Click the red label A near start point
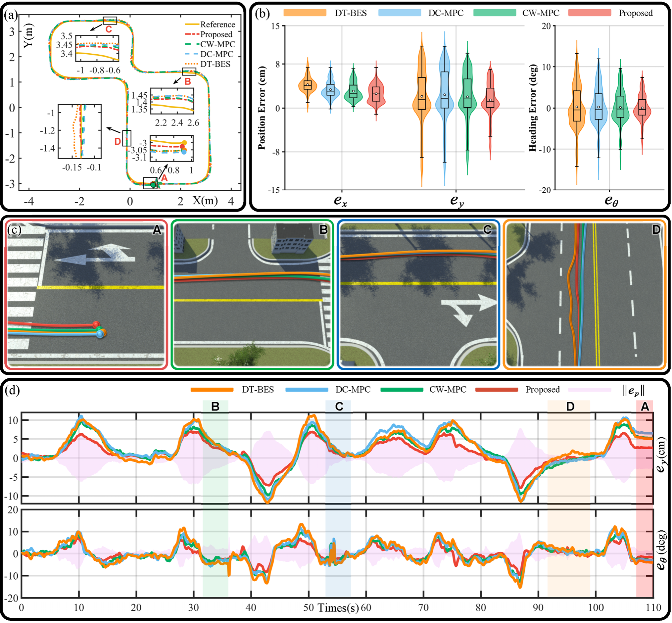 (x=164, y=178)
